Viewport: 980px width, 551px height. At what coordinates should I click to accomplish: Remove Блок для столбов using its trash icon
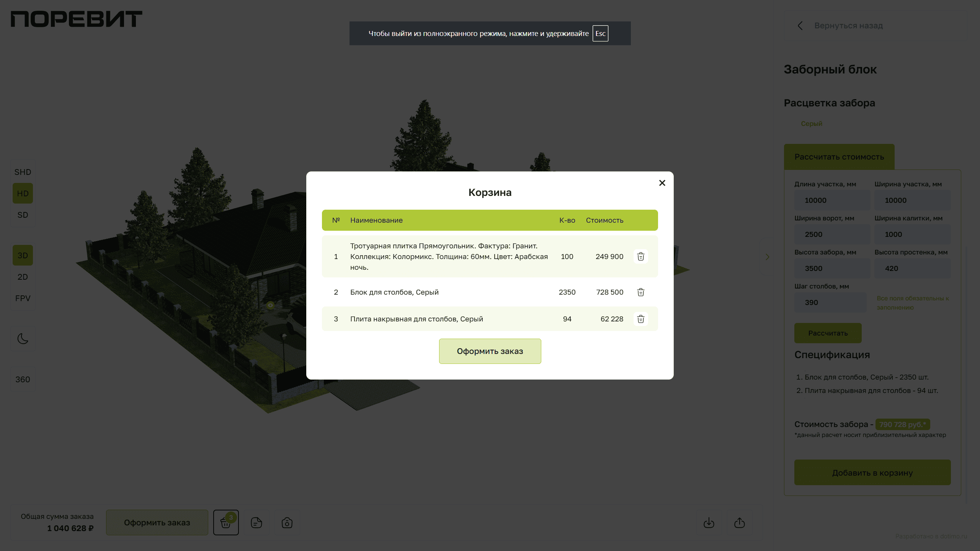(x=640, y=292)
